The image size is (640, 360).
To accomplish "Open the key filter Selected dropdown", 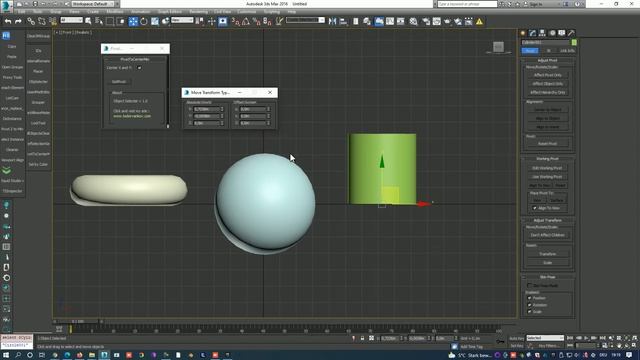I will (545, 338).
